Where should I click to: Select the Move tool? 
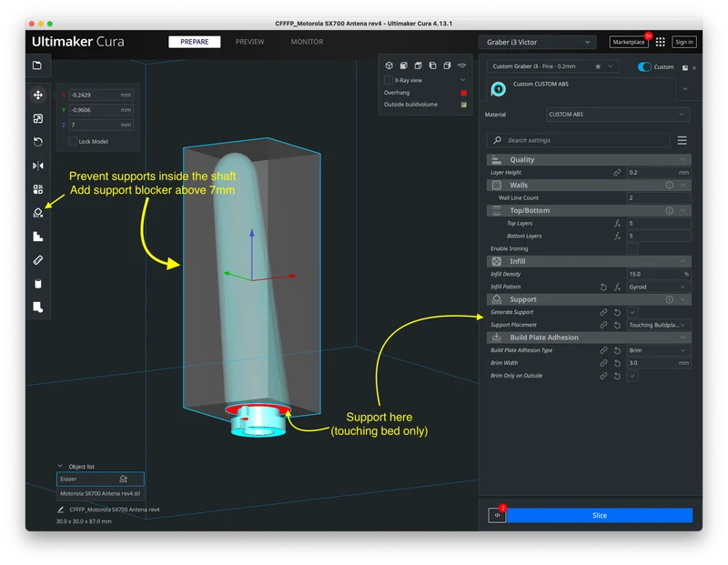click(x=38, y=95)
